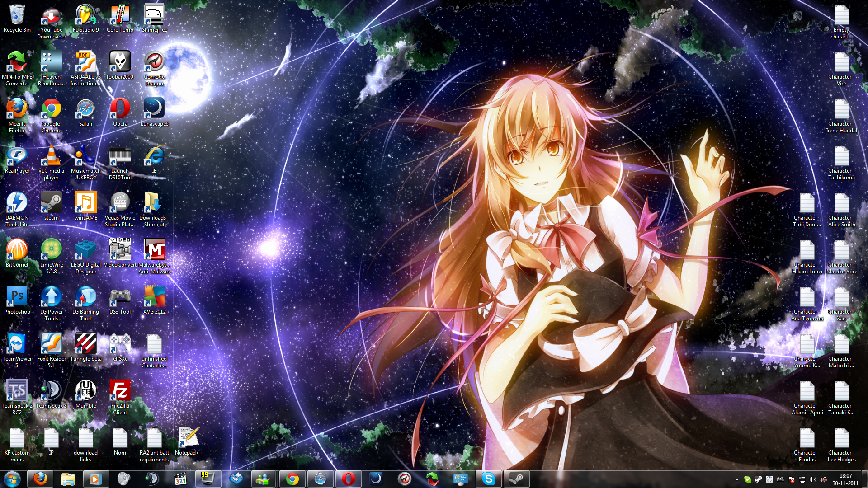The height and width of the screenshot is (488, 868).
Task: Select the Photoshop desktop shortcut
Action: tap(17, 300)
